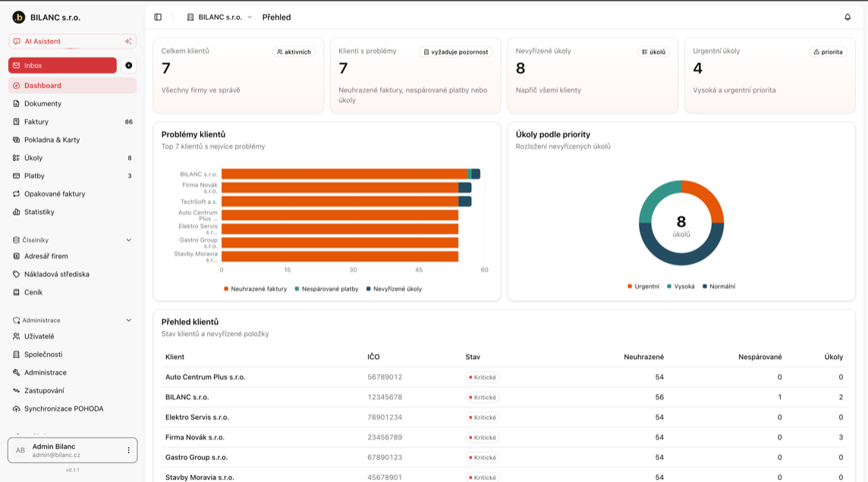
Task: Click the Ceník icon
Action: (x=16, y=292)
